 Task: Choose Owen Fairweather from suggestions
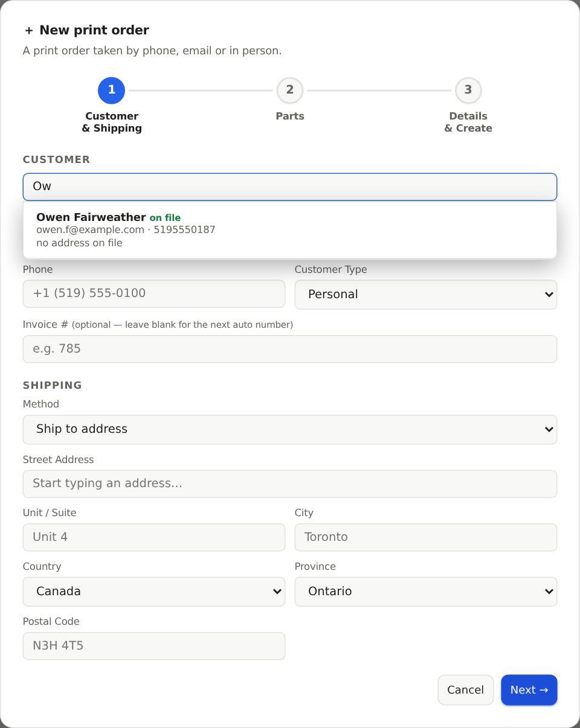(x=290, y=230)
